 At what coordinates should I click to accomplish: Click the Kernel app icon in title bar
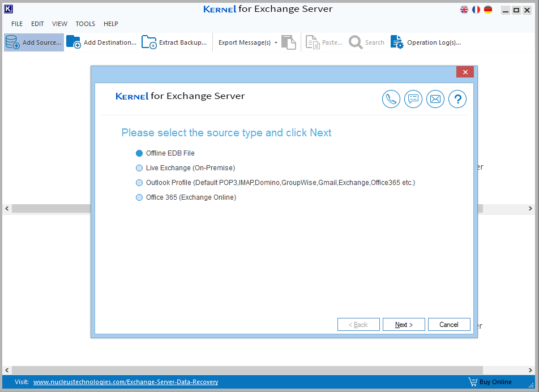(8, 9)
